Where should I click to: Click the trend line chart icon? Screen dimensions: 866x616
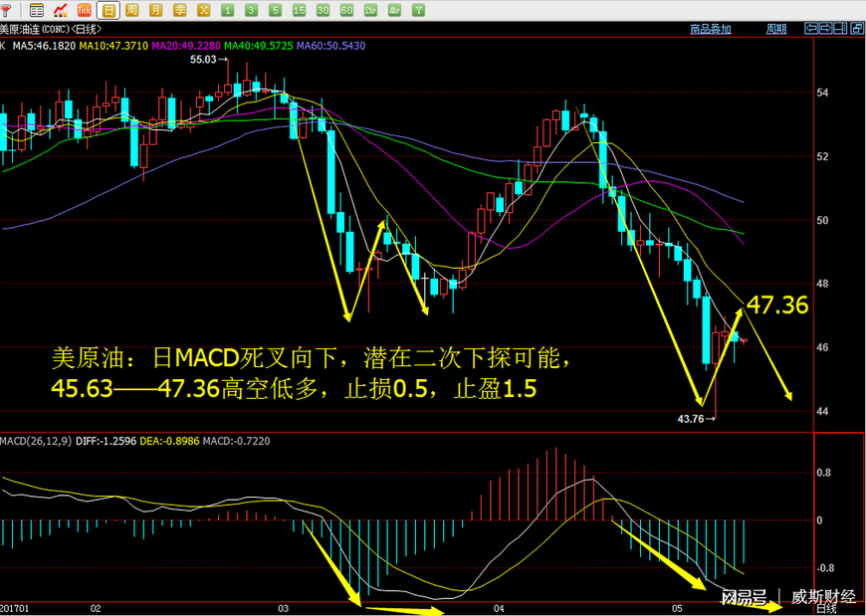click(59, 9)
